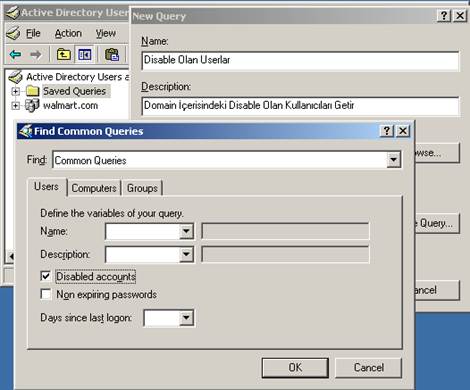Click the Description value field in Users tab
This screenshot has height=390, width=470.
click(285, 255)
